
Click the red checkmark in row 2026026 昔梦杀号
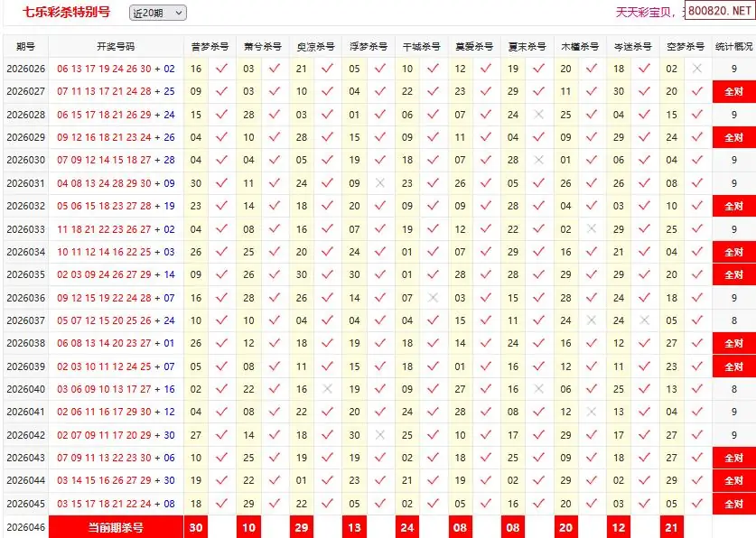(221, 69)
